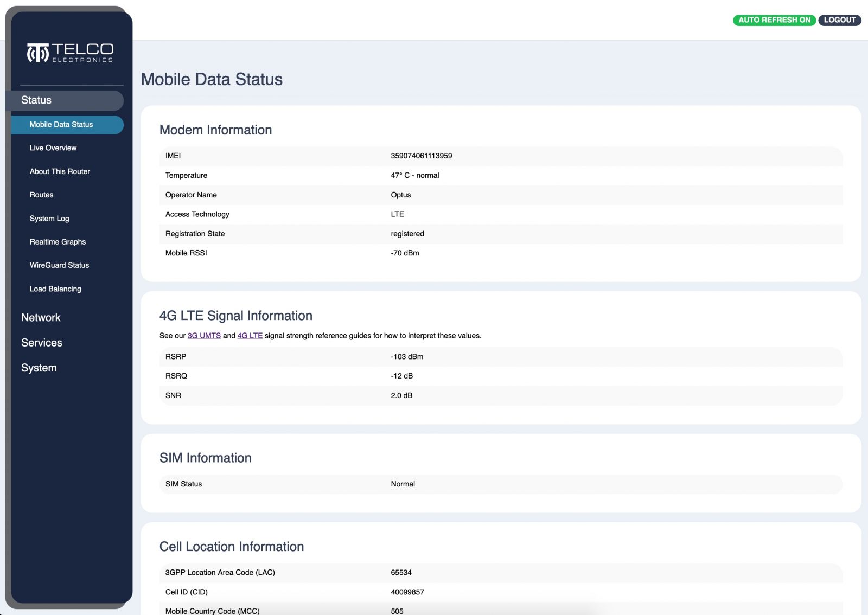Screen dimensions: 868x615
Task: Follow the 3G UMTS reference link
Action: (204, 336)
